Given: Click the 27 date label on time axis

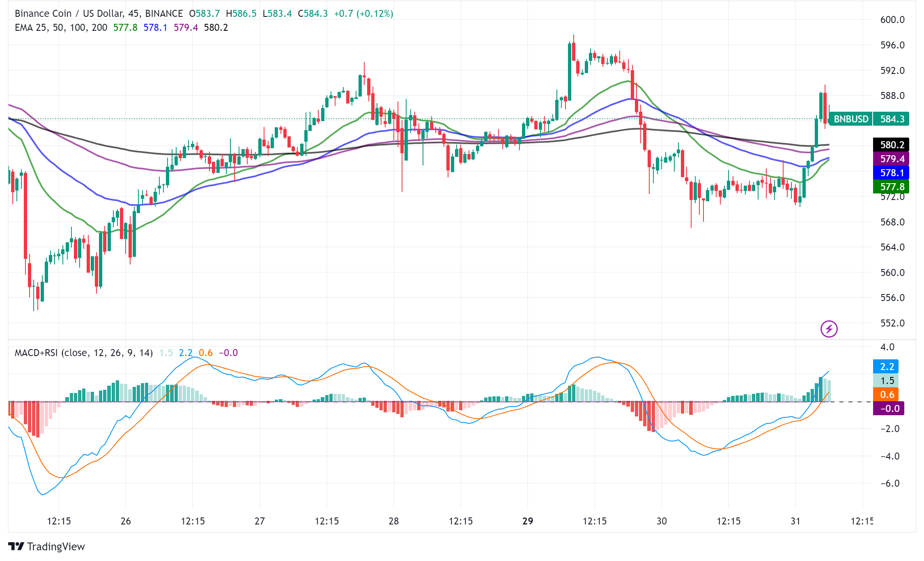Looking at the screenshot, I should pos(260,521).
